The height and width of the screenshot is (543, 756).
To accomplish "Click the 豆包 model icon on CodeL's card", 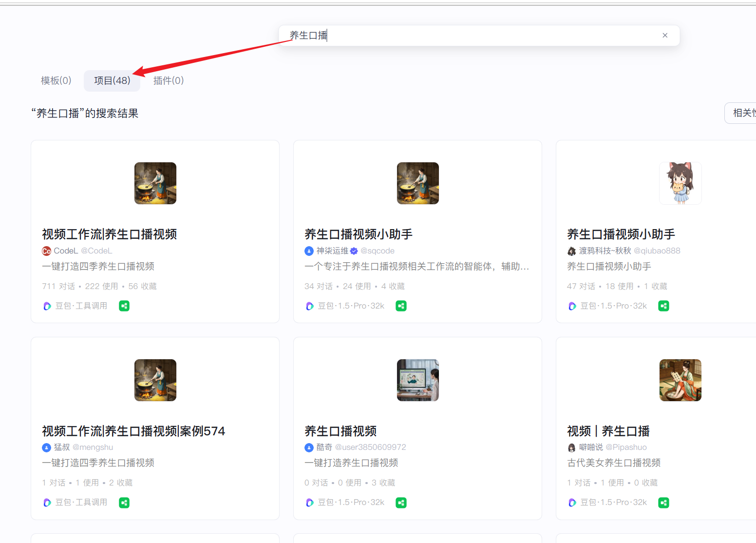I will [47, 306].
